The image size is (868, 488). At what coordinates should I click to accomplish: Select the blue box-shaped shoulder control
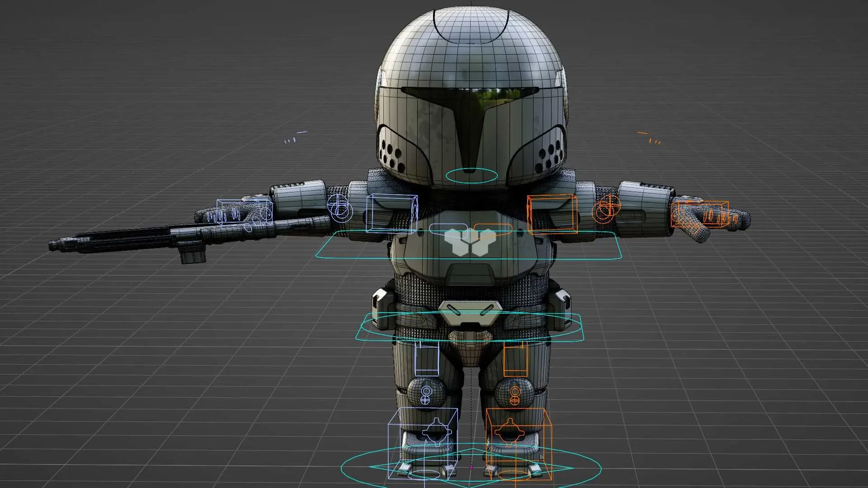(x=392, y=214)
